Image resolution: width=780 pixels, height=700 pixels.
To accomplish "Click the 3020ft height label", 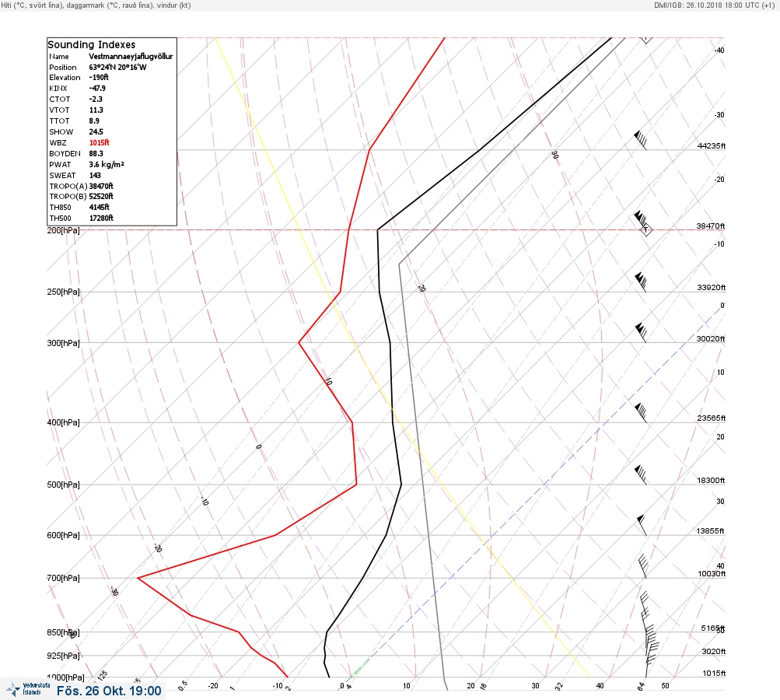I will click(x=714, y=652).
